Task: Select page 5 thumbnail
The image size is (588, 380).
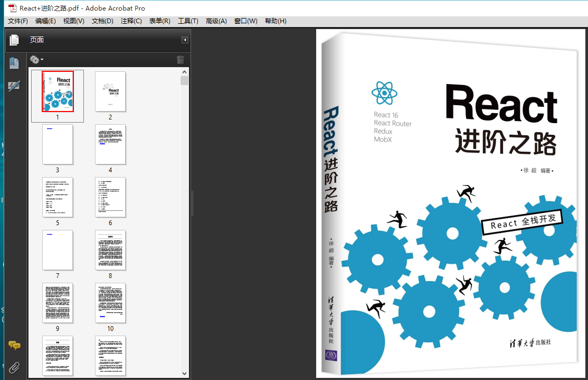Action: click(x=58, y=197)
